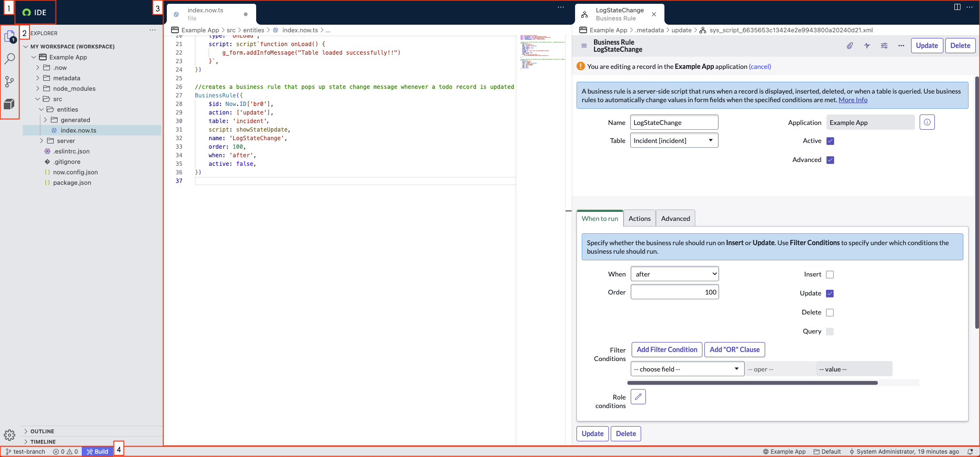
Task: Click Add Filter Condition button
Action: point(667,350)
